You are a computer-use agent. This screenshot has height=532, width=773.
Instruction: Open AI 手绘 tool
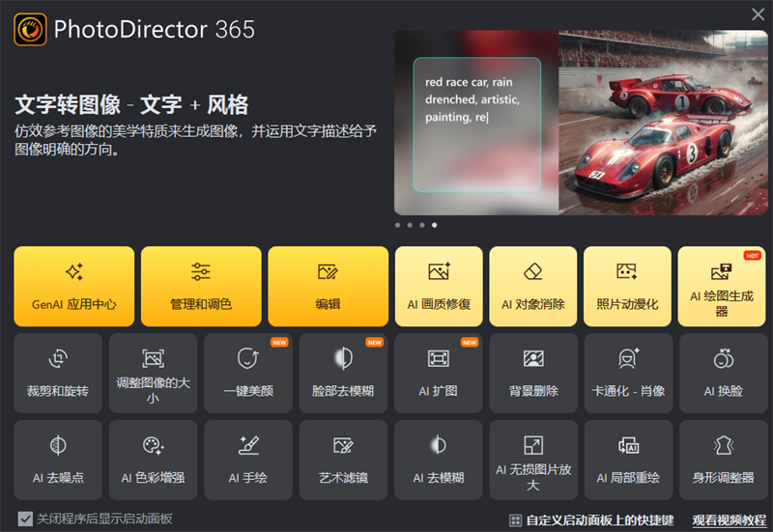click(x=248, y=461)
